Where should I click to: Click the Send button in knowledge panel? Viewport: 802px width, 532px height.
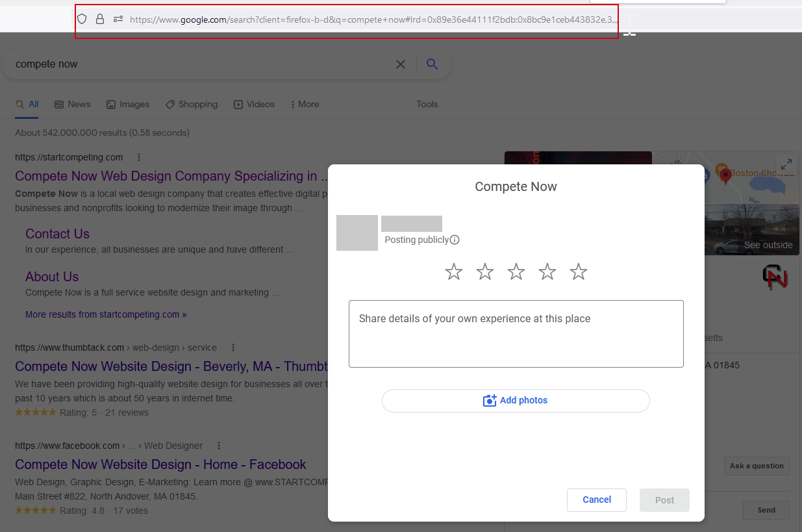point(766,510)
